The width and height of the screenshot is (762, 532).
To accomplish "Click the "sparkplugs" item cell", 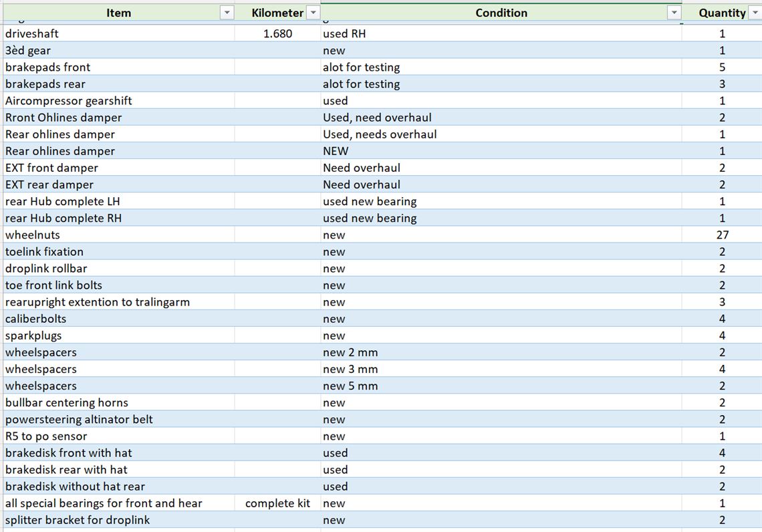I will click(119, 336).
